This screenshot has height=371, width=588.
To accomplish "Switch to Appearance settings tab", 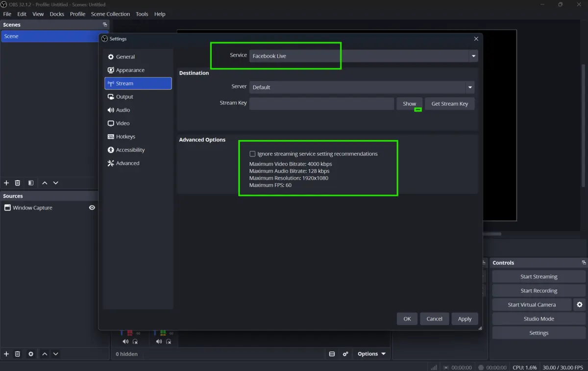I will click(138, 70).
